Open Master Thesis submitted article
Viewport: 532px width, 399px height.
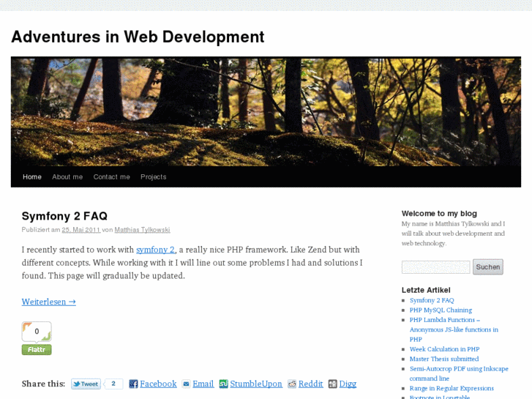444,359
